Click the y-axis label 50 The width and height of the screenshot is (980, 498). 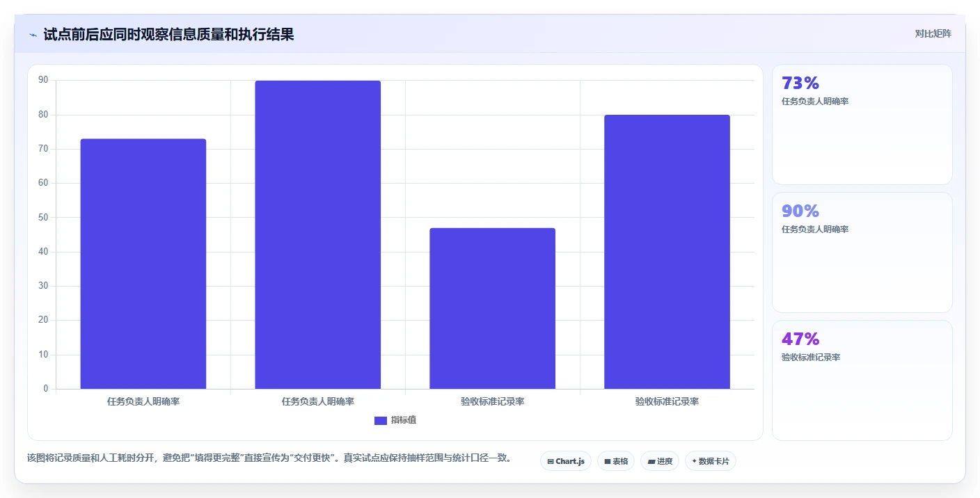click(43, 217)
